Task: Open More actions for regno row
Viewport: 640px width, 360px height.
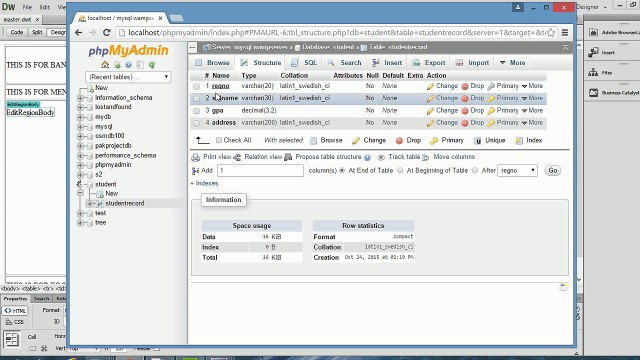Action: coord(532,86)
